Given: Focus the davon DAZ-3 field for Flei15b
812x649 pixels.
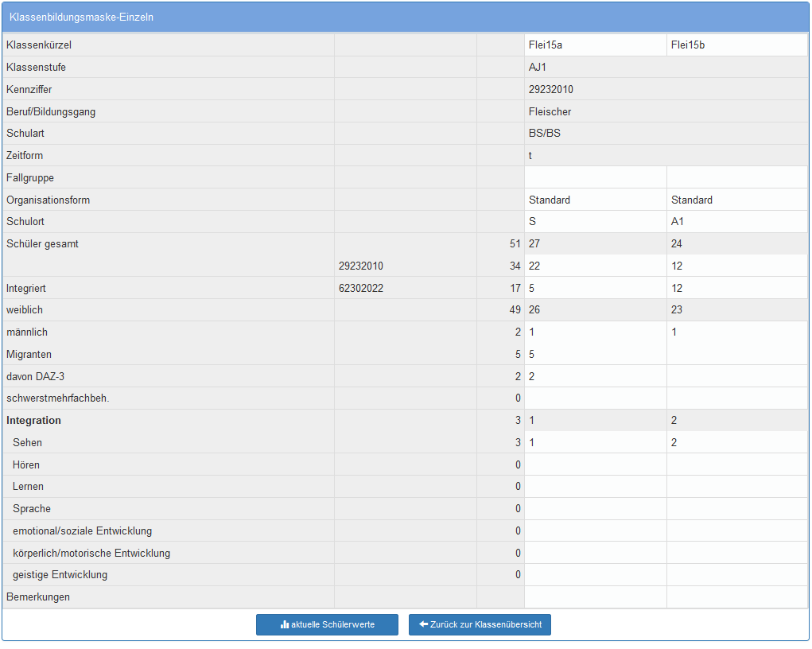Looking at the screenshot, I should (x=736, y=376).
